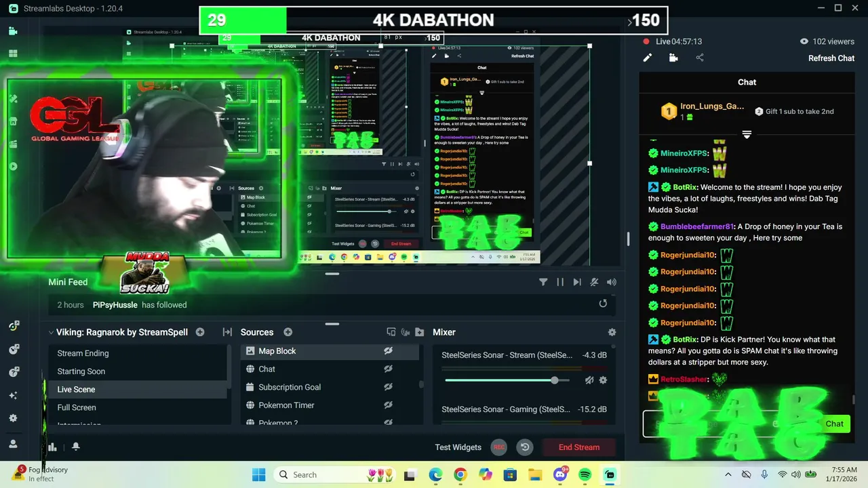Viewport: 868px width, 488px height.
Task: Open the sparkle AI icon in sidebar
Action: pos(13,395)
